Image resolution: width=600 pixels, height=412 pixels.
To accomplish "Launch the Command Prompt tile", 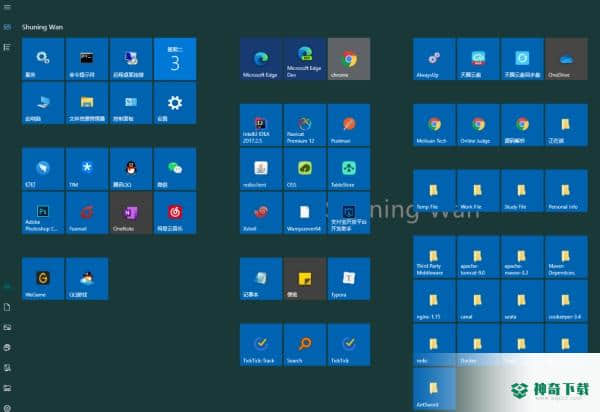I will (87, 59).
